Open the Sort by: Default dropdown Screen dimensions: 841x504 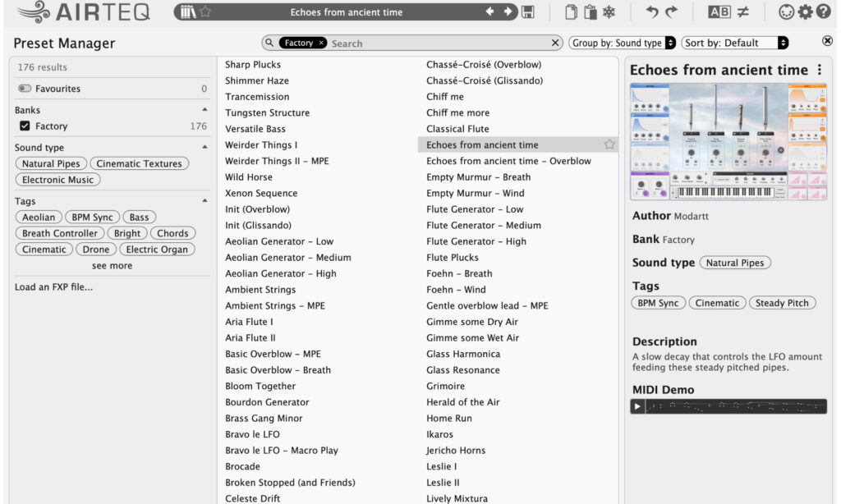click(x=735, y=43)
